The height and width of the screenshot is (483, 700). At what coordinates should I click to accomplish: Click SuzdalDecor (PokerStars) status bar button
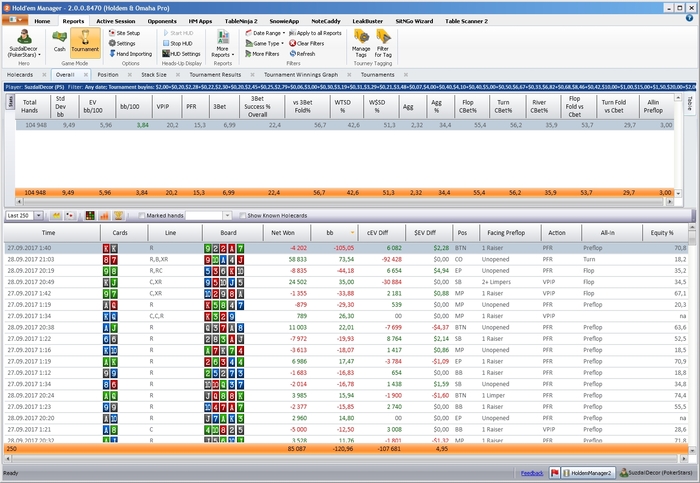[656, 473]
